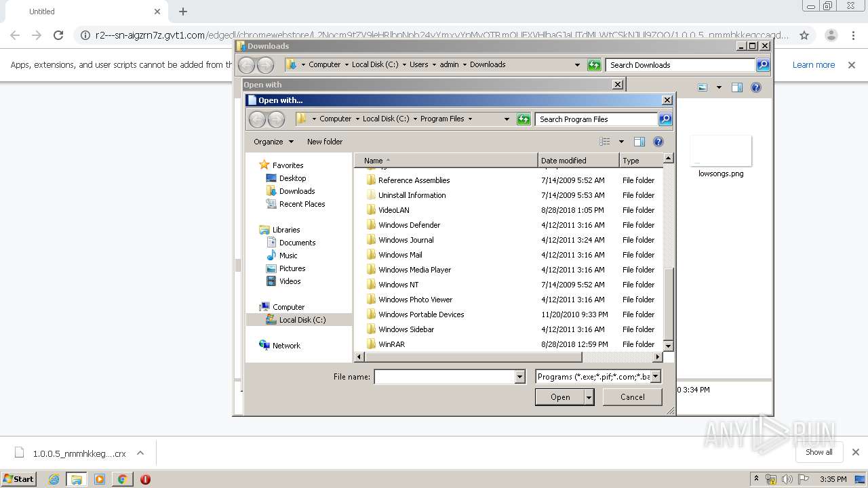Expand the Program Files address history dropdown
This screenshot has height=488, width=868.
tap(506, 119)
